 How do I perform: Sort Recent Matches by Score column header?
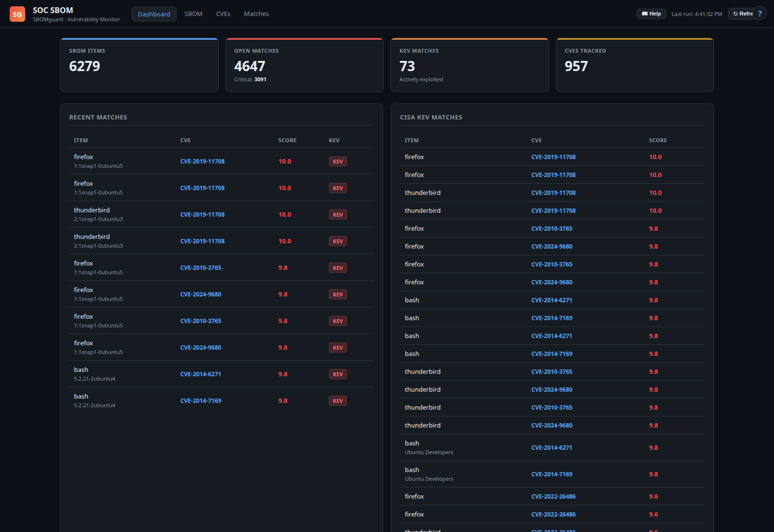(x=287, y=140)
